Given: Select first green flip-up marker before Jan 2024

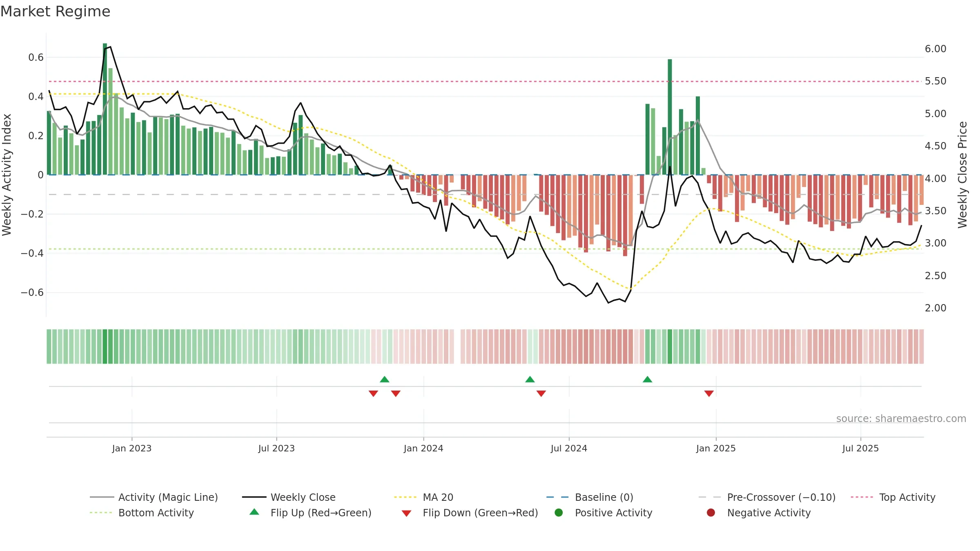Looking at the screenshot, I should click(385, 379).
